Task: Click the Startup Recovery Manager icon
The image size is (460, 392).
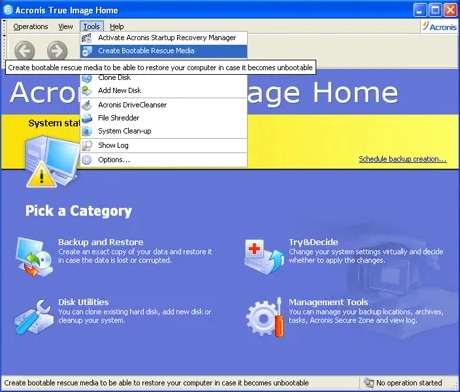Action: click(87, 38)
